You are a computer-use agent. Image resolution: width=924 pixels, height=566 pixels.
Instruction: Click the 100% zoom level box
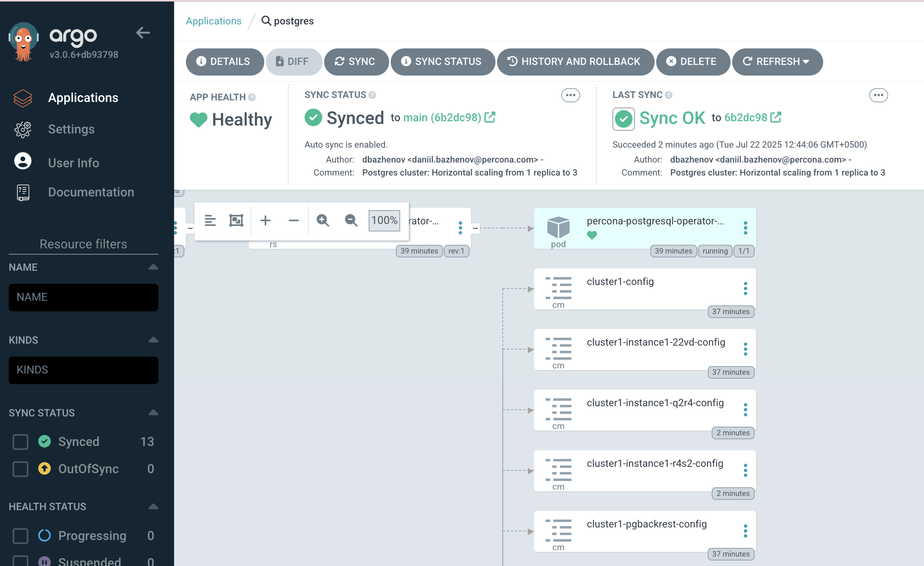pos(384,220)
